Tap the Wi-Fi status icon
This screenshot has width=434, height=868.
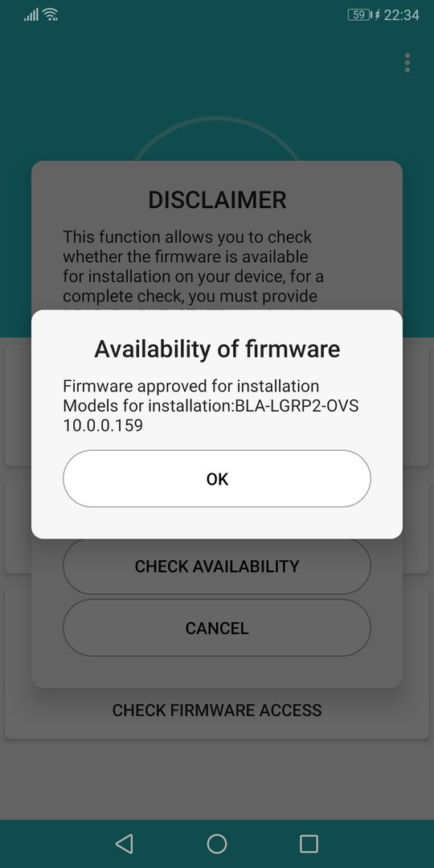(x=51, y=15)
